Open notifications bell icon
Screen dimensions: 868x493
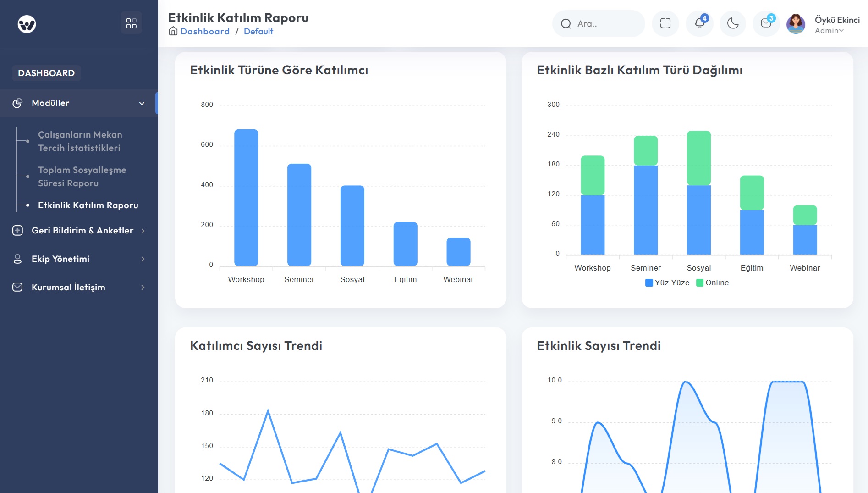tap(699, 23)
